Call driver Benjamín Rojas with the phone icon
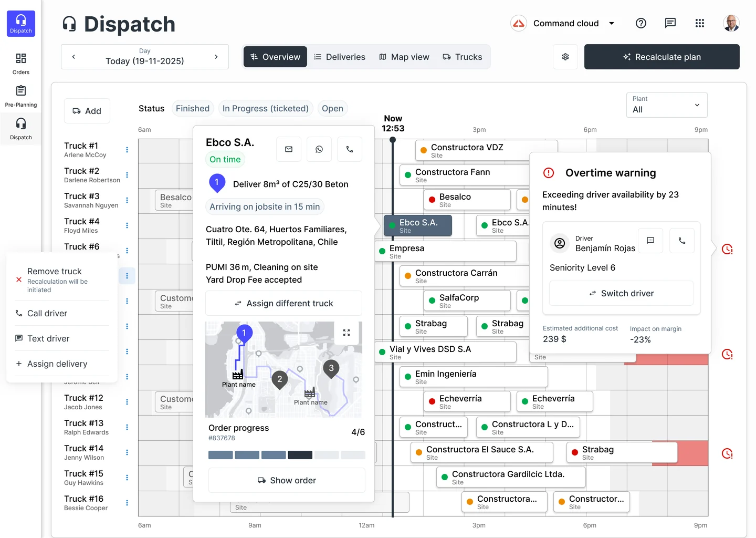Screen dimensions: 756x538 point(682,241)
